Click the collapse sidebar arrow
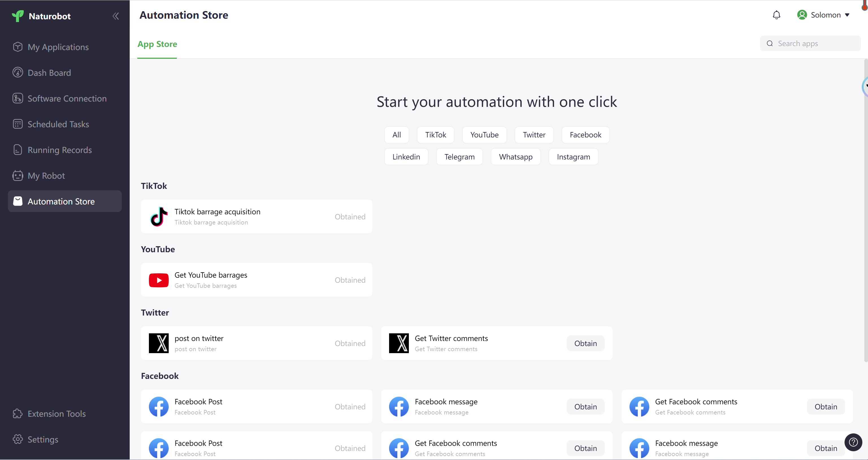The height and width of the screenshot is (460, 868). (115, 16)
